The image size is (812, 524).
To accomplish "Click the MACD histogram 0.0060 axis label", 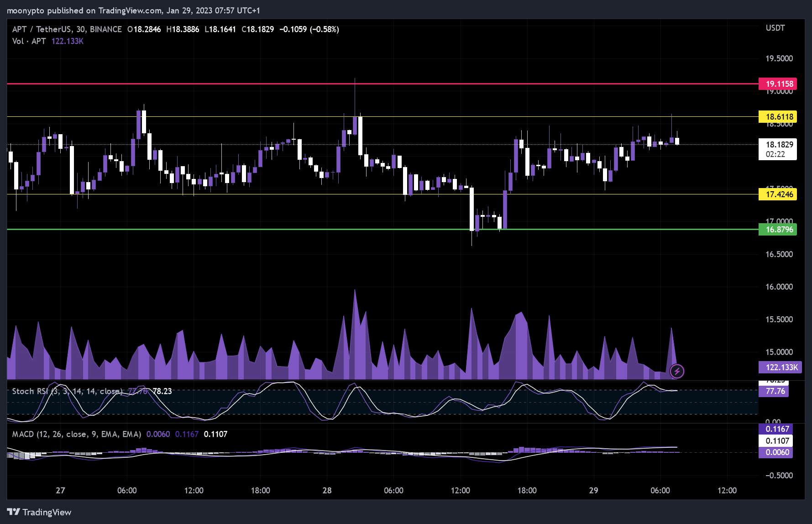I will tap(775, 452).
